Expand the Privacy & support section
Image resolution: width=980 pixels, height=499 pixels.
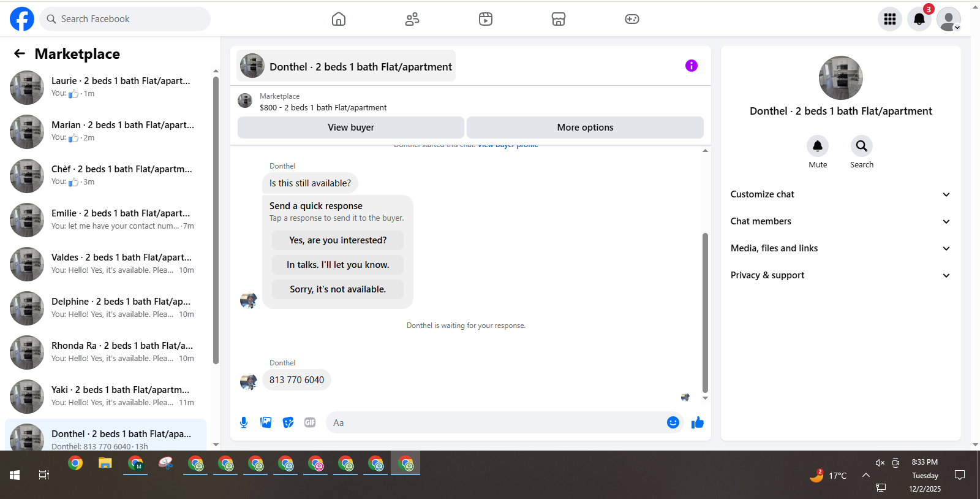click(x=840, y=275)
